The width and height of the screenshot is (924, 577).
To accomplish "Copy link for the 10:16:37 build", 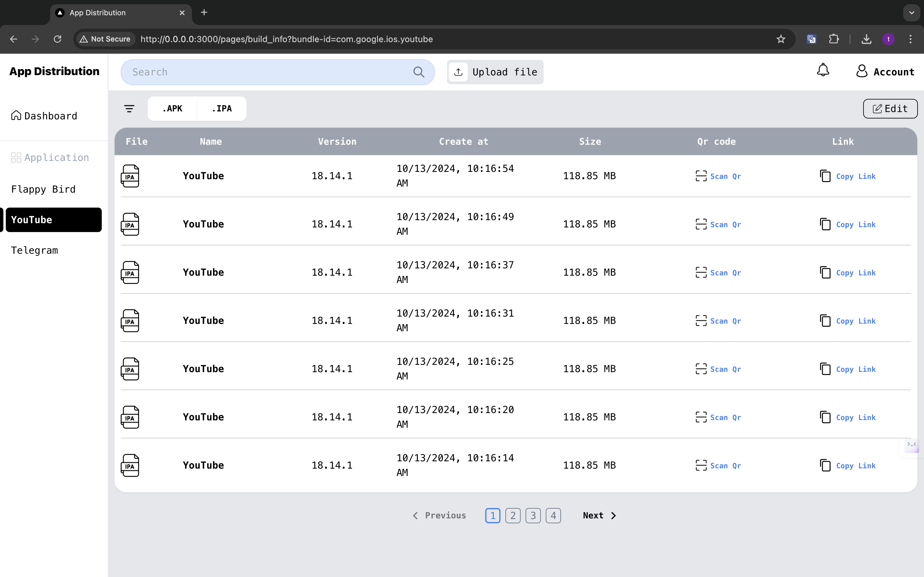I will point(848,272).
